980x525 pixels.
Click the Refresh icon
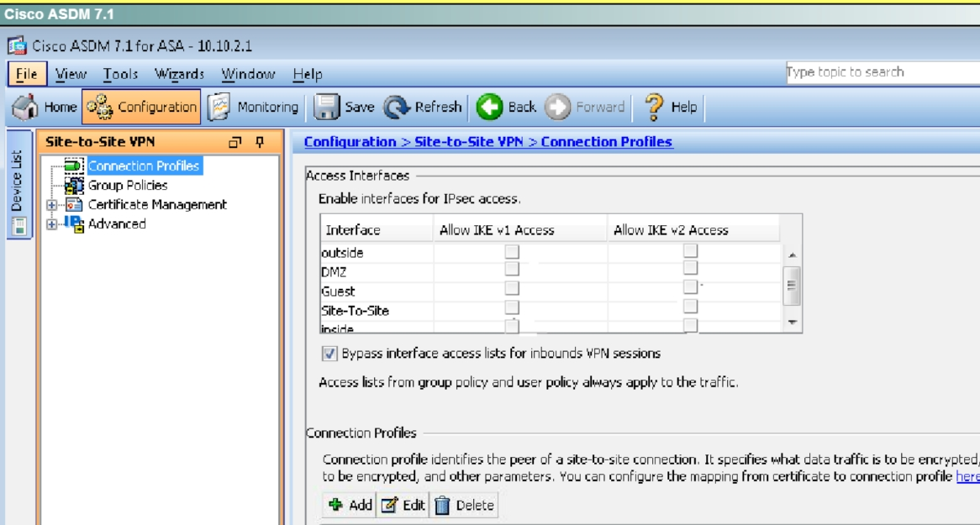coord(396,107)
